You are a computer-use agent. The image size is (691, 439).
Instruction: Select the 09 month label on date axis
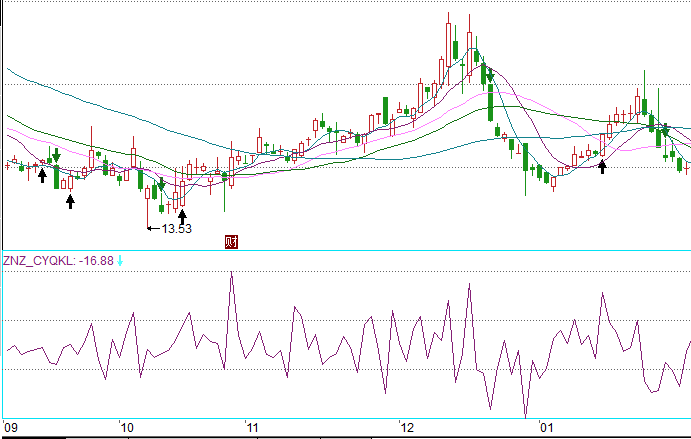click(11, 428)
